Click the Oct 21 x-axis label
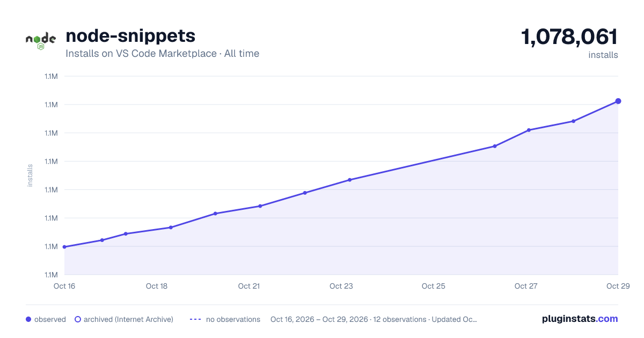 [x=249, y=286]
